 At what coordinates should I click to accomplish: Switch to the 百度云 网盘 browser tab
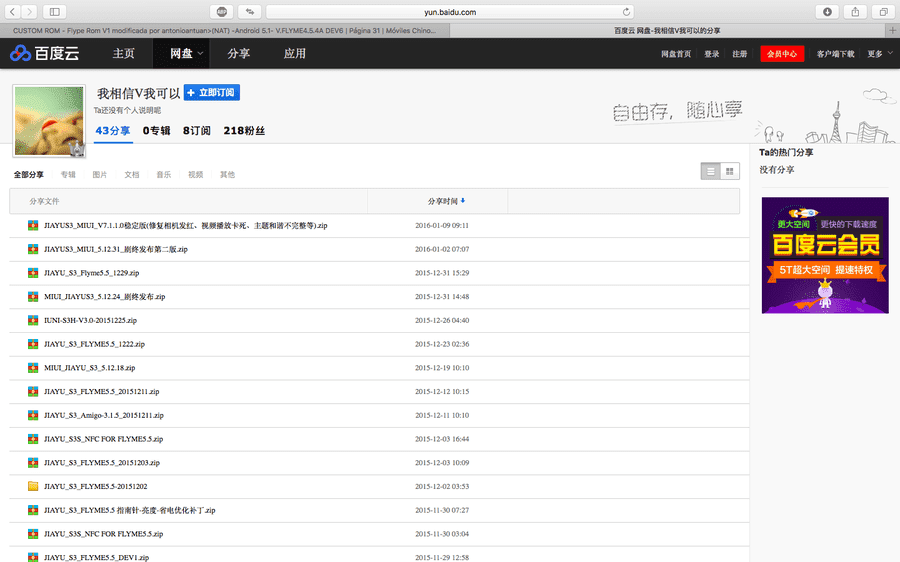[668, 30]
